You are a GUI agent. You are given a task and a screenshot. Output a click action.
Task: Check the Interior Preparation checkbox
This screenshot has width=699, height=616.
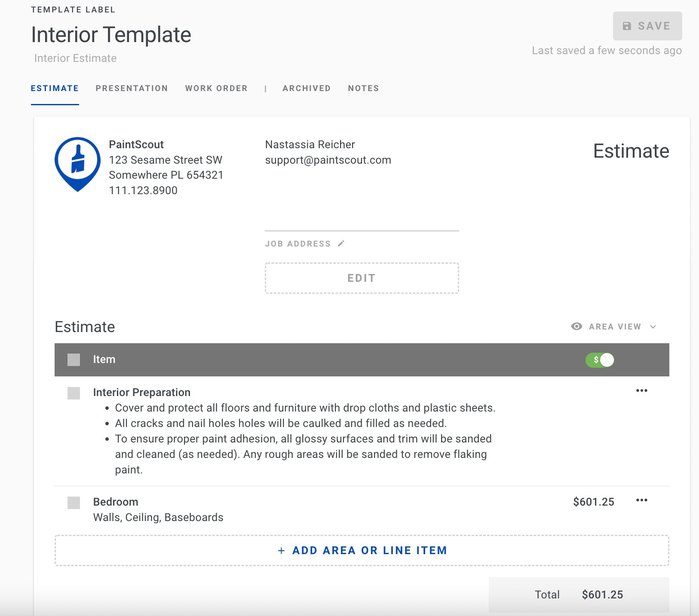(x=74, y=393)
